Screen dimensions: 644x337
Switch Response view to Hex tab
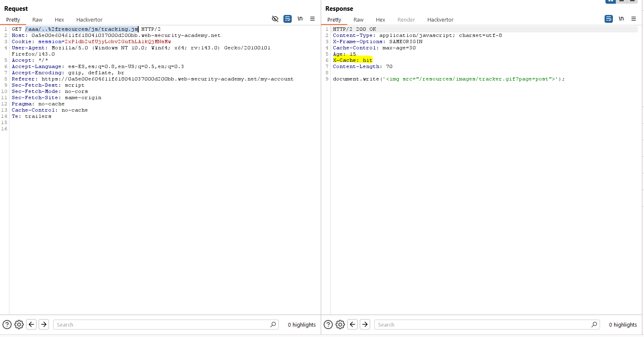click(381, 20)
